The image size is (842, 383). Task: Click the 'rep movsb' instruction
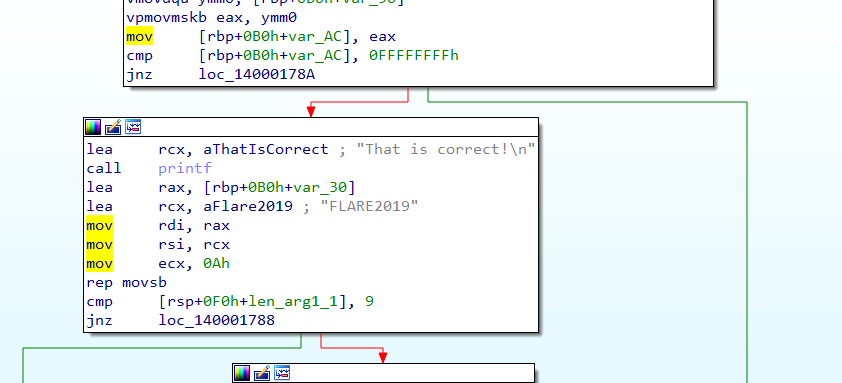click(x=127, y=283)
